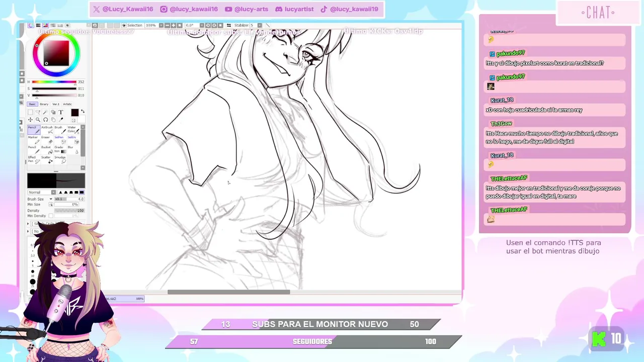
Task: Choose the Effect Pen tool
Action: (x=34, y=160)
